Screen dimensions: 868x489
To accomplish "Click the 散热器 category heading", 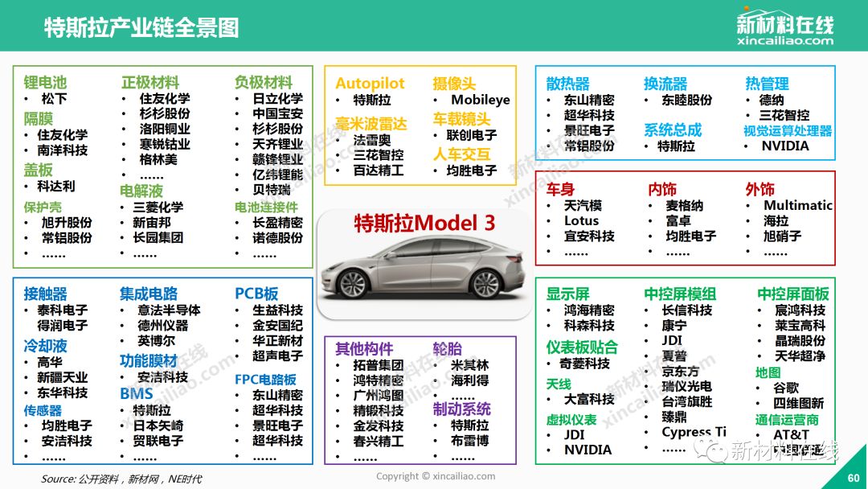I will (x=567, y=84).
